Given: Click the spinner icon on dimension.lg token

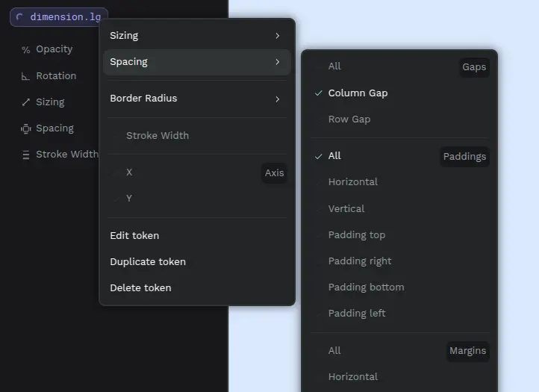Looking at the screenshot, I should coord(20,16).
